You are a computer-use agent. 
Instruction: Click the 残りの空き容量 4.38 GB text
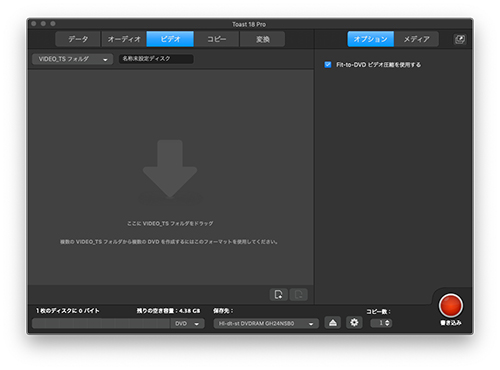168,311
